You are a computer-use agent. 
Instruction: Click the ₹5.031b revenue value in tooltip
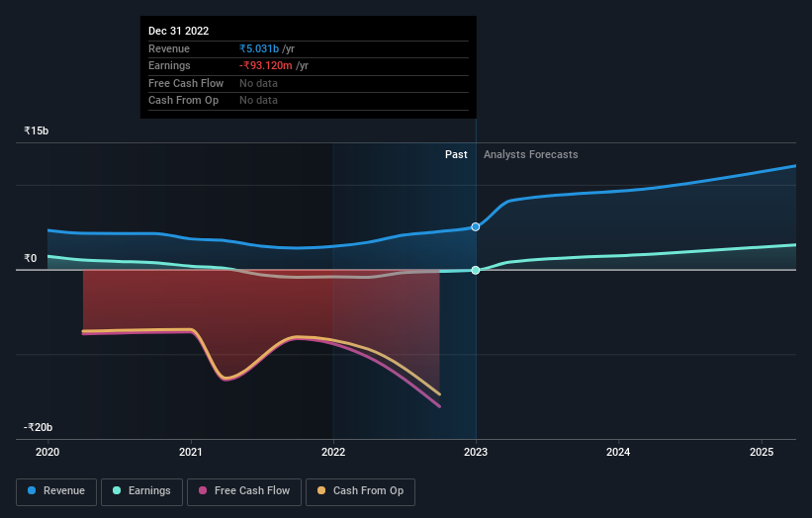[259, 48]
